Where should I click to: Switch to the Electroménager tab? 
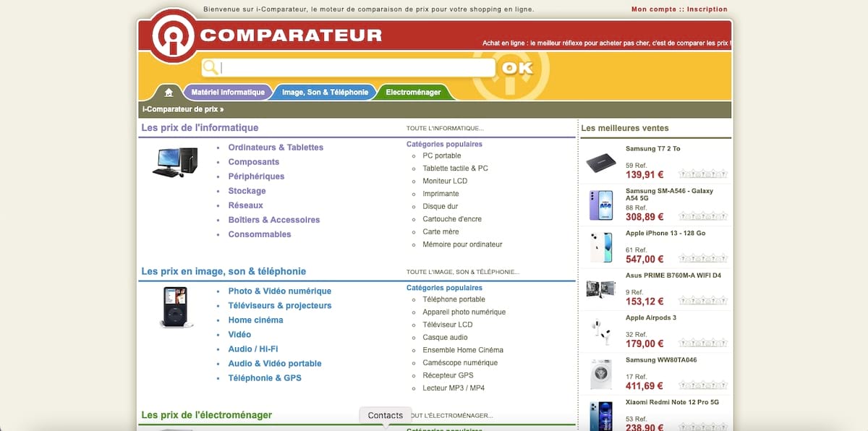point(414,92)
